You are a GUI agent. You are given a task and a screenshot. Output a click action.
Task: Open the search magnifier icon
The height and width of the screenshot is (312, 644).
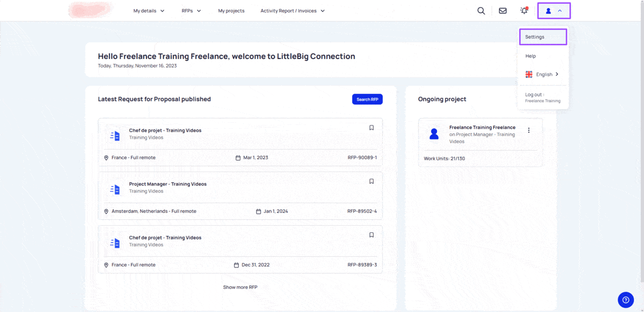tap(481, 11)
